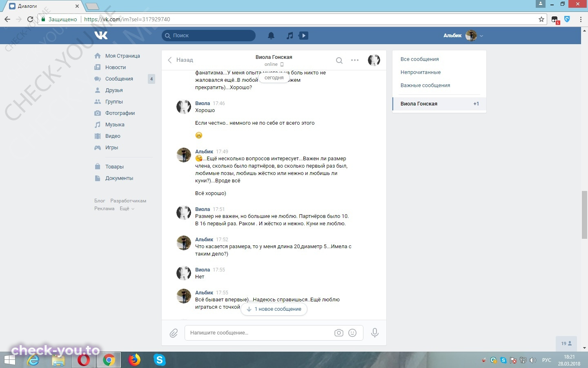Go back with Назад button
Image resolution: width=588 pixels, height=368 pixels.
[x=180, y=60]
